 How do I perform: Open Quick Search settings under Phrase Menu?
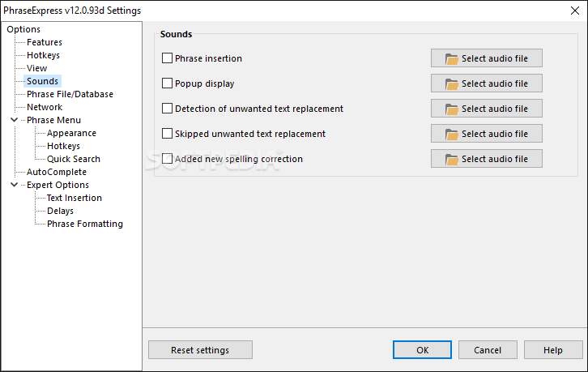pos(74,159)
